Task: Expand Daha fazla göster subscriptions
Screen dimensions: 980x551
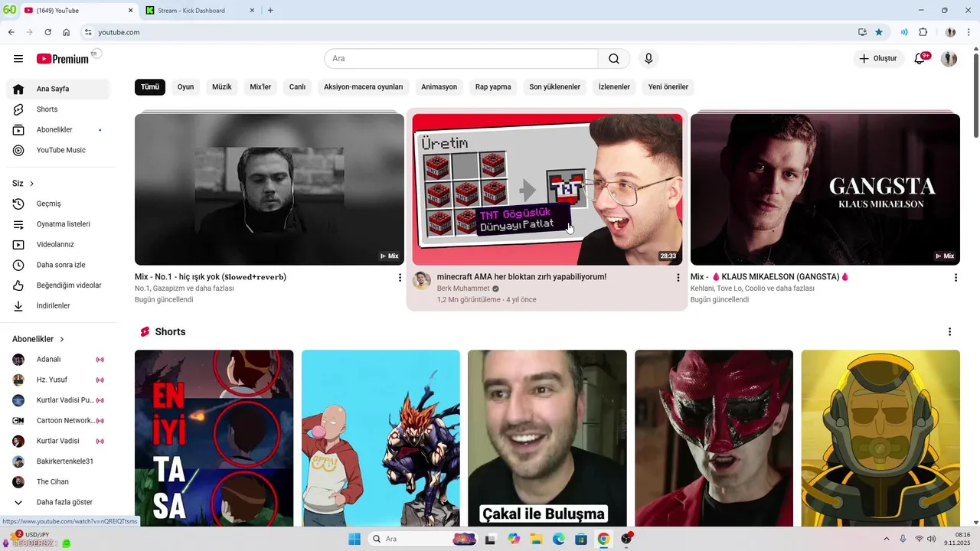Action: (58, 502)
